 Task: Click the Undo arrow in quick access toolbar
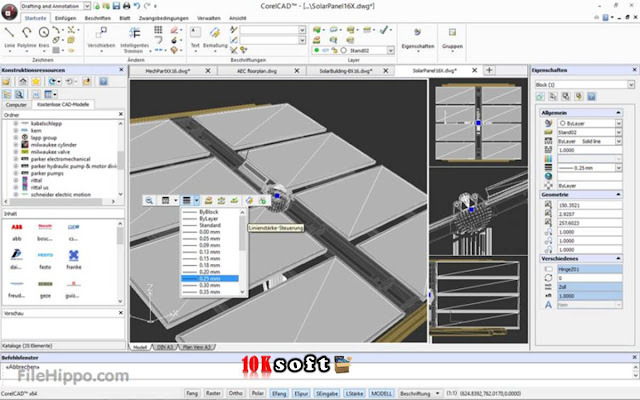coord(137,6)
